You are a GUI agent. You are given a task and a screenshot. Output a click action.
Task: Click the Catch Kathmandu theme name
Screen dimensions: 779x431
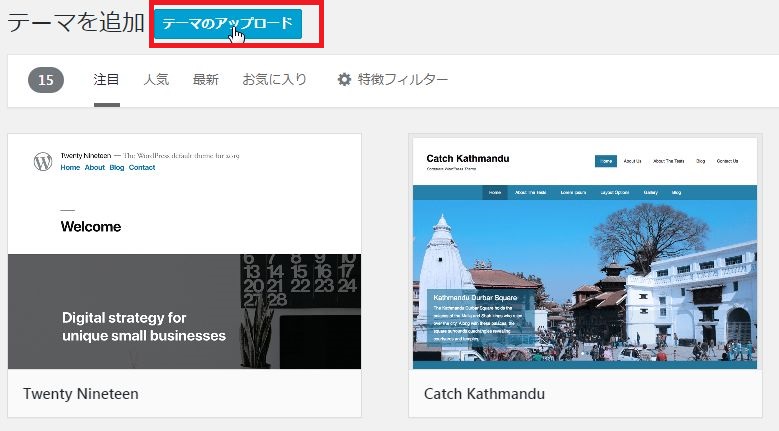pos(484,394)
